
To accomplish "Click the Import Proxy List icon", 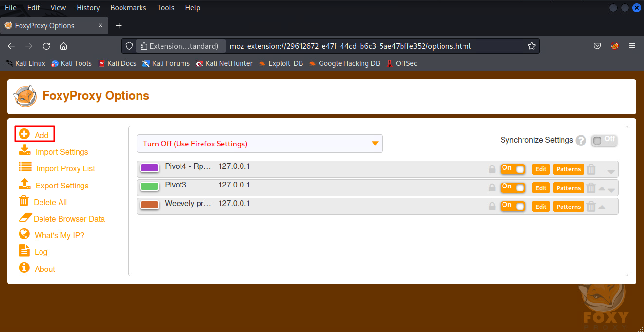I will (25, 167).
